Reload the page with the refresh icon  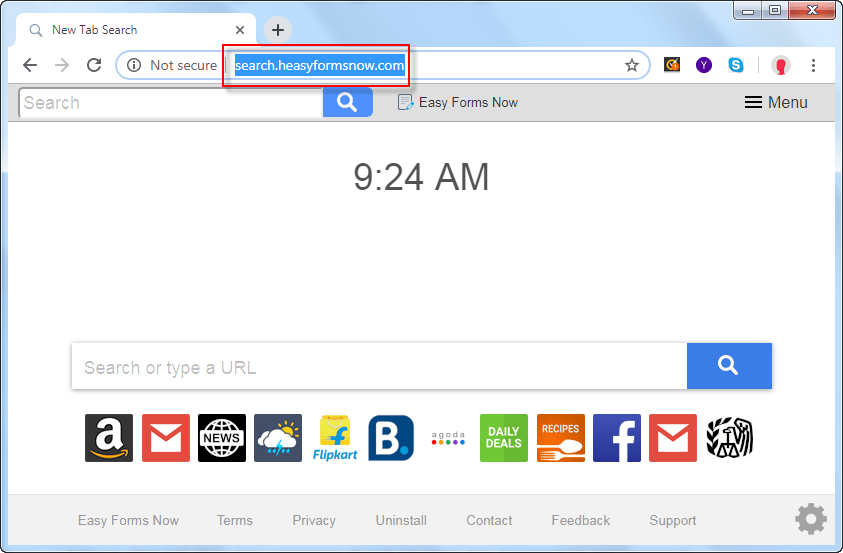click(x=94, y=65)
